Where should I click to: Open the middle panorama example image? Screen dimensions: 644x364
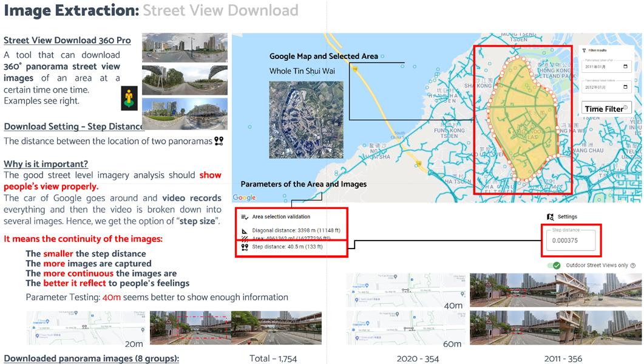pos(185,80)
